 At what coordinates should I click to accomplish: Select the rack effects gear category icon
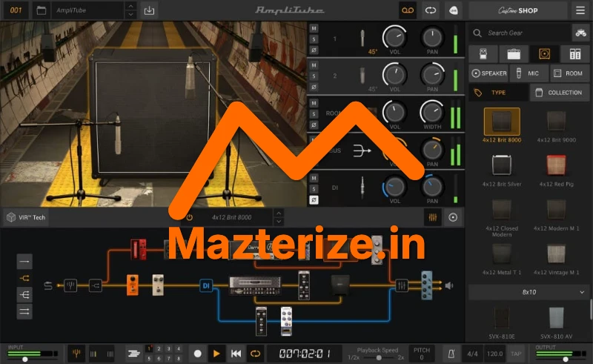tap(575, 54)
